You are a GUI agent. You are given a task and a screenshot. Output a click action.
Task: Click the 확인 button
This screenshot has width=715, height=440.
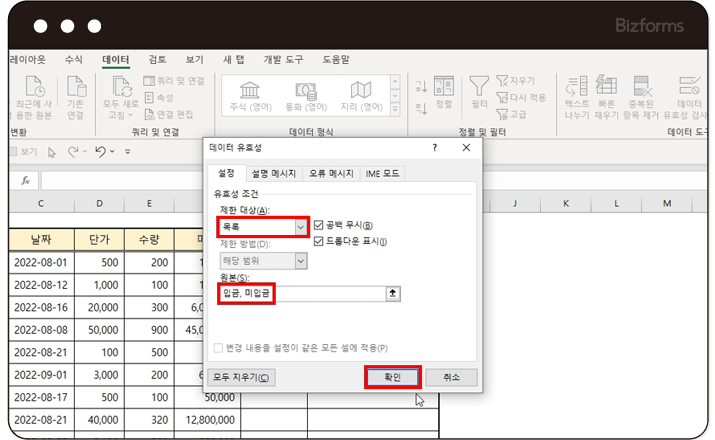coord(393,377)
